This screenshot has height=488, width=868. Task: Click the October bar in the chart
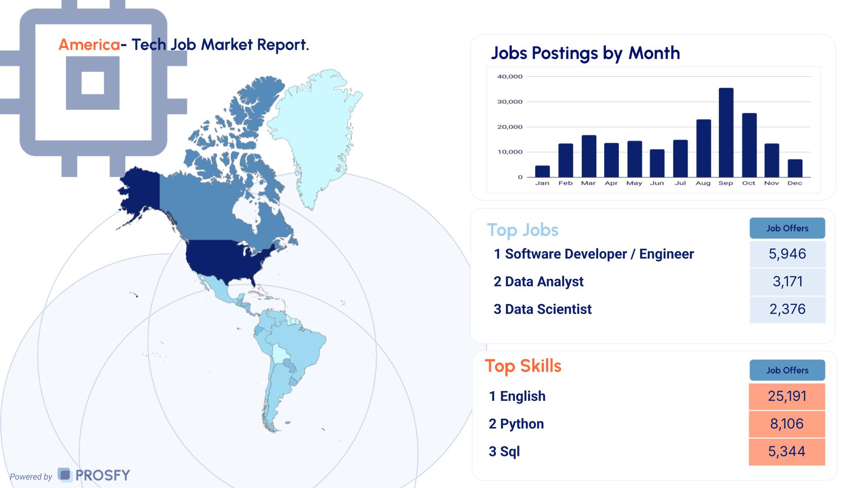click(x=749, y=145)
